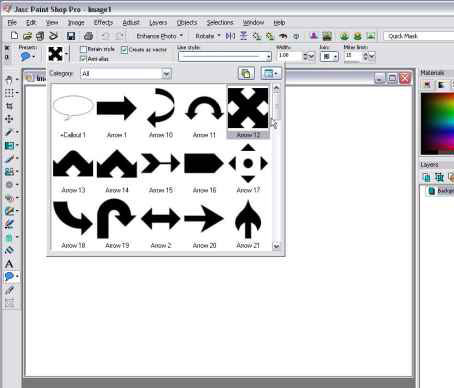Select the Arrow 16 shape
Image resolution: width=454 pixels, height=388 pixels.
204,169
